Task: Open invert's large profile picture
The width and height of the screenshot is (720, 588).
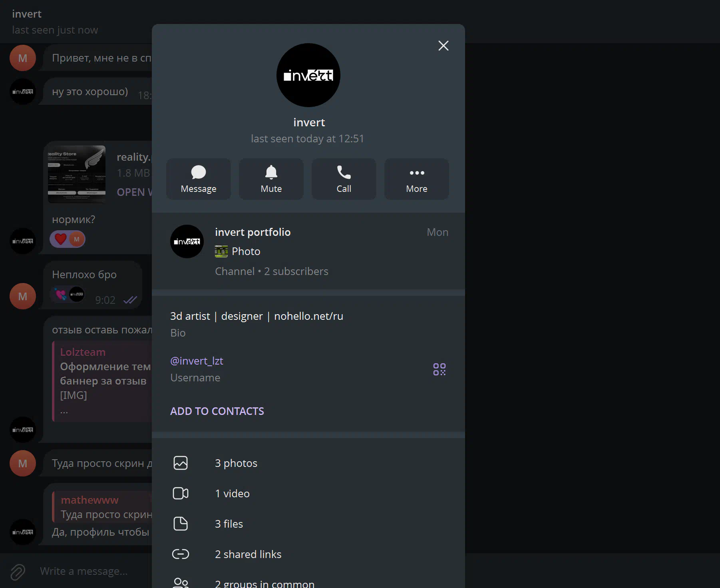Action: click(x=308, y=75)
